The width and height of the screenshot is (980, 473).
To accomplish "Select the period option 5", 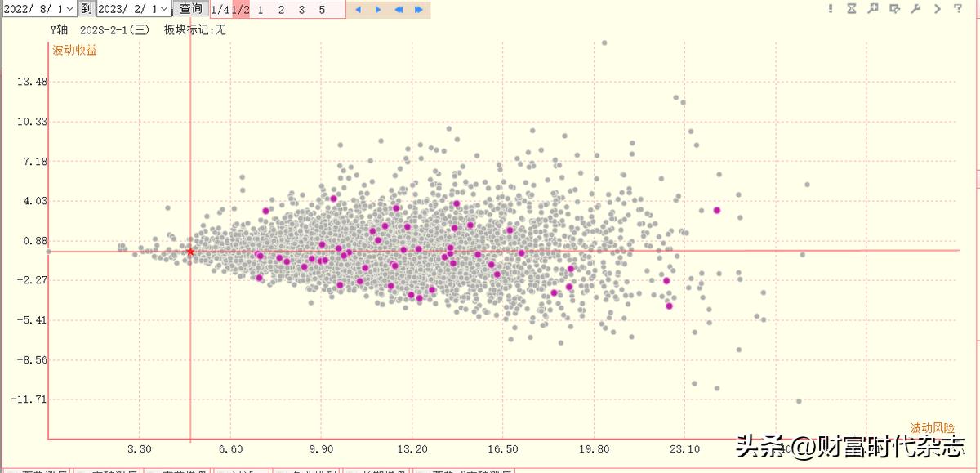I will (322, 10).
